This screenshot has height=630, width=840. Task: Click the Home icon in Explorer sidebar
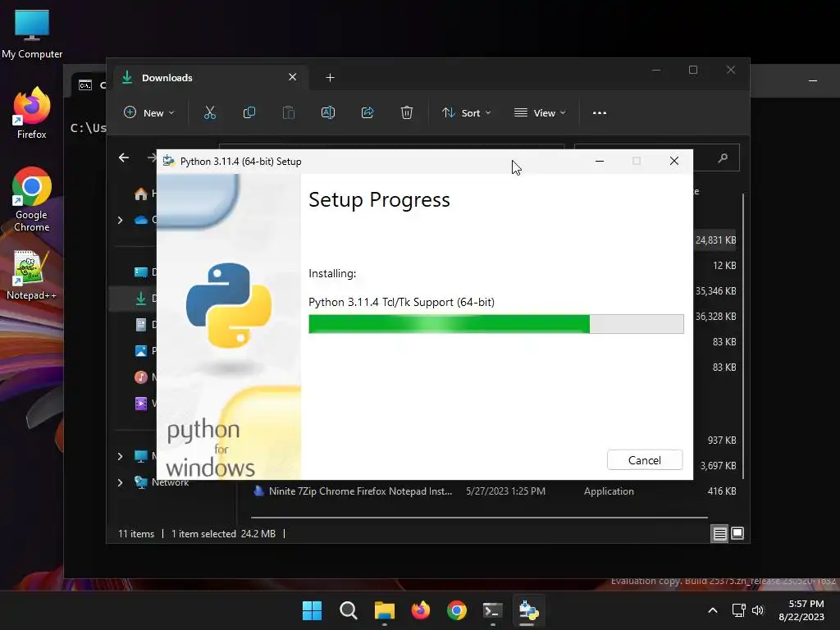141,194
